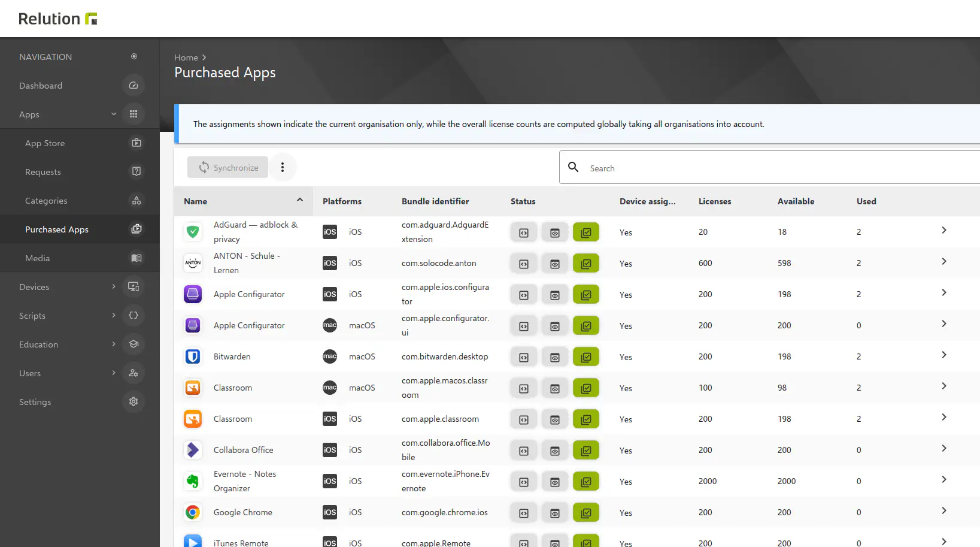Viewport: 980px width, 547px height.
Task: Toggle the green status icon for AdGuard
Action: tap(585, 232)
